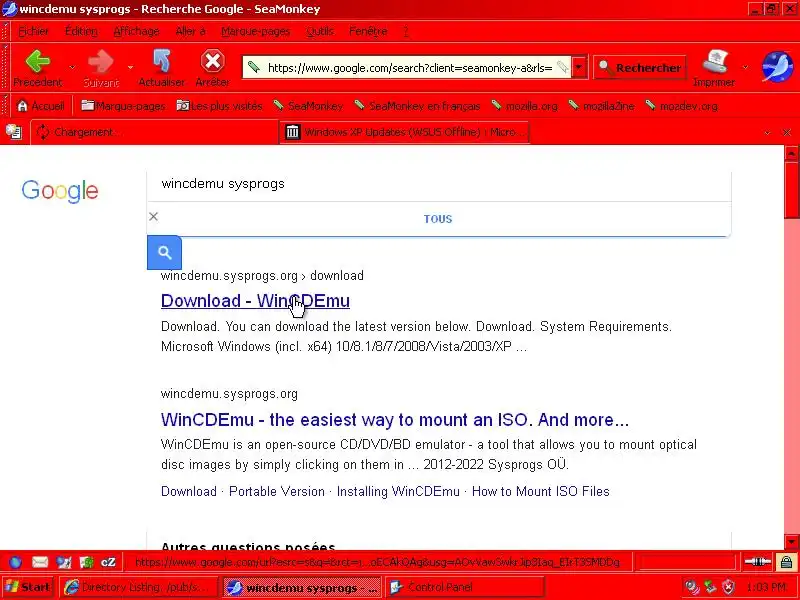Open the Marque-pages bookmarks folder
The image size is (800, 600).
point(123,106)
